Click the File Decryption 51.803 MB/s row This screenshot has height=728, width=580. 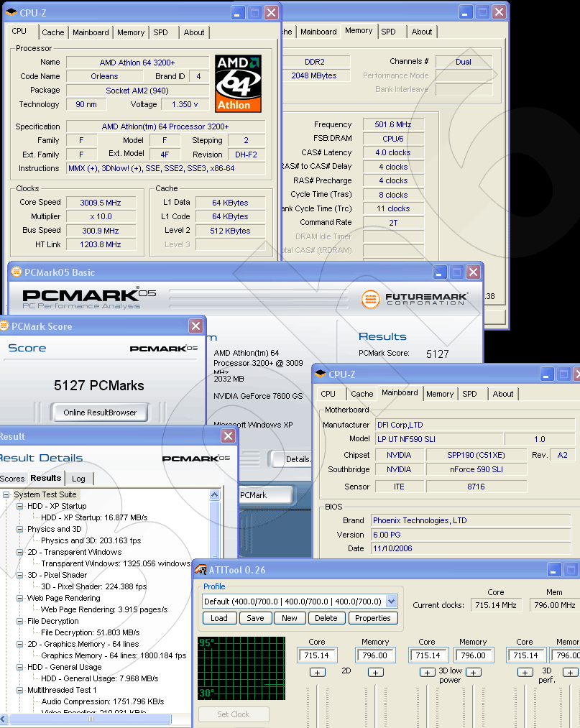(90, 632)
